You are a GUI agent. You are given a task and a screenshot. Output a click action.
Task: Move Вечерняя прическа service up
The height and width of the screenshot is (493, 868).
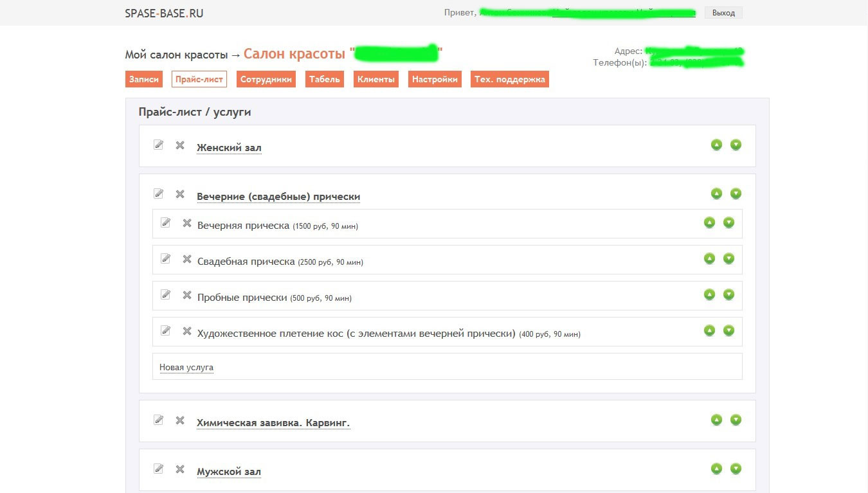click(x=710, y=222)
